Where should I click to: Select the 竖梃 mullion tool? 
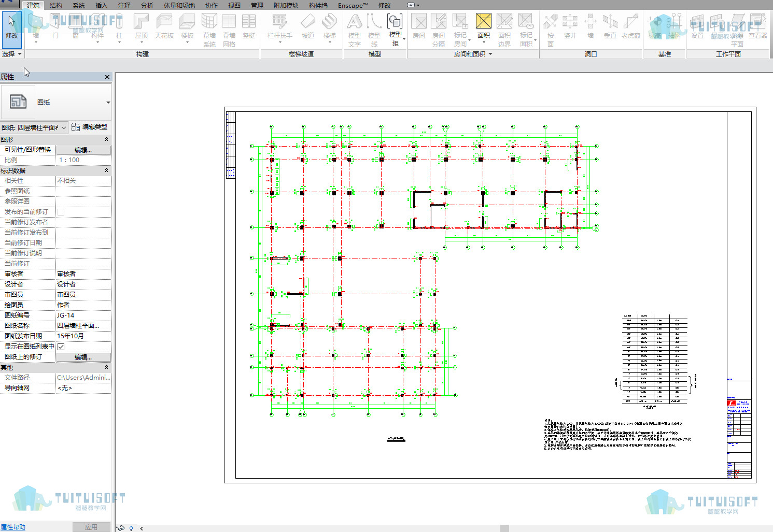[x=249, y=27]
